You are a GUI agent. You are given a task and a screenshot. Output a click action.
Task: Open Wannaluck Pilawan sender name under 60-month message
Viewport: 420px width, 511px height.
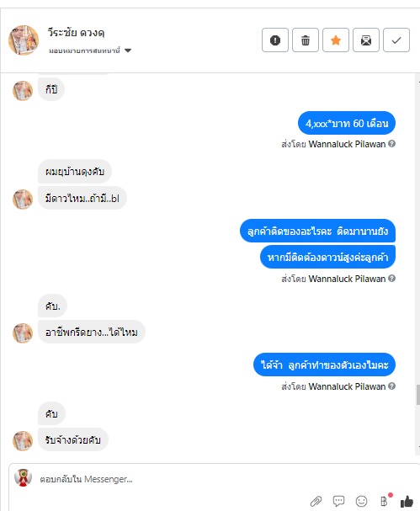tap(347, 144)
